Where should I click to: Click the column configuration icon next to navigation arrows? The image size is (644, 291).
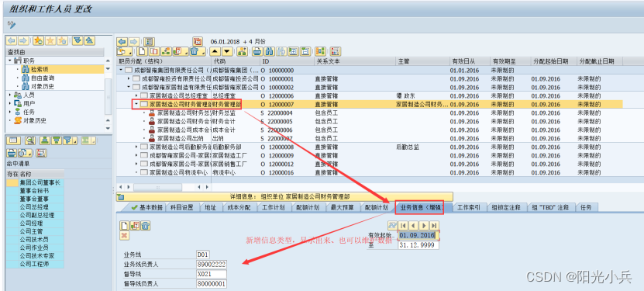click(x=149, y=41)
